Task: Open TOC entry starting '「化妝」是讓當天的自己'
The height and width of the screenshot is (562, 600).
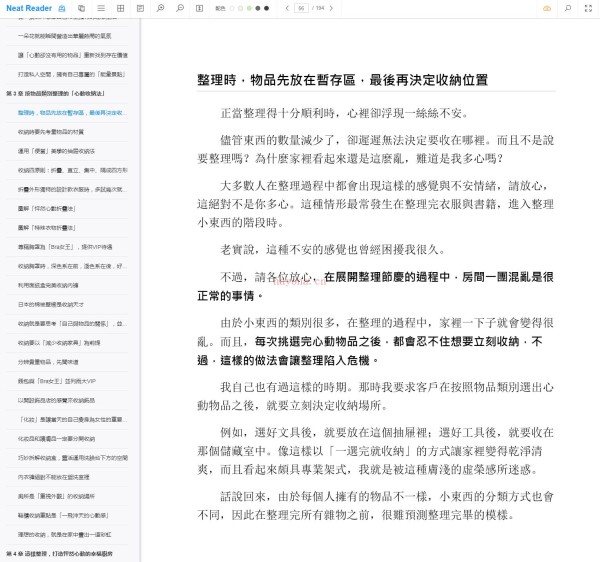Action: (x=73, y=419)
